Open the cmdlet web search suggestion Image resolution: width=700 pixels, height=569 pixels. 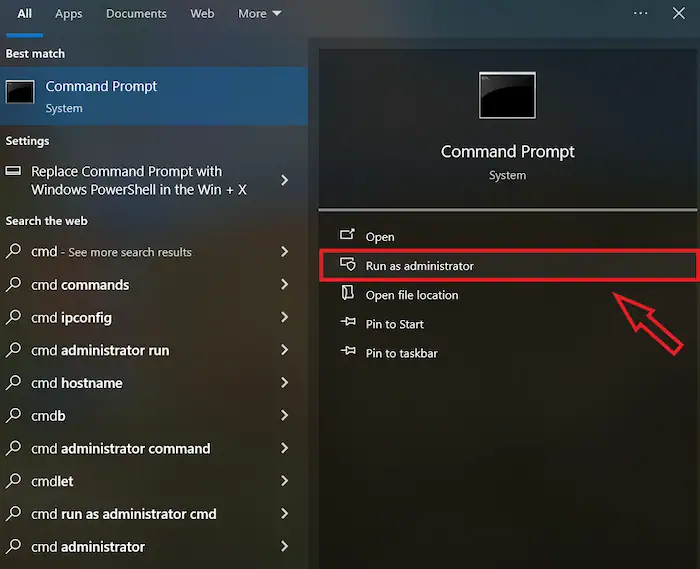coord(52,482)
